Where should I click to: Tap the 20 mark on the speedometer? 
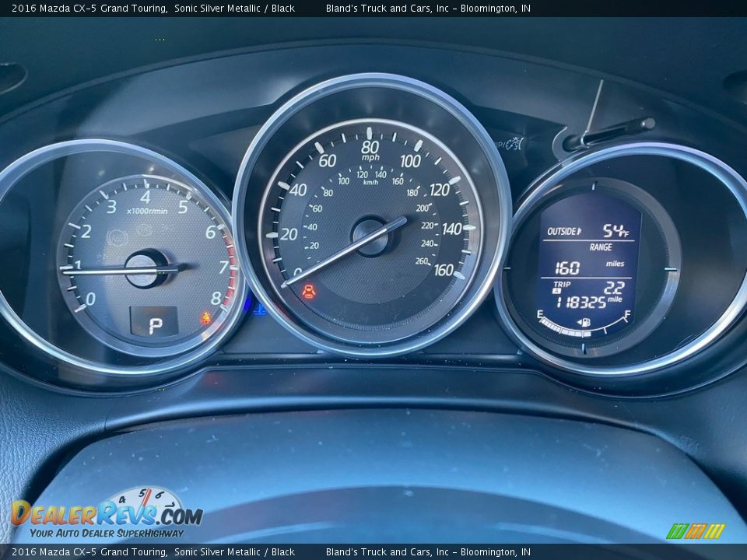point(289,234)
